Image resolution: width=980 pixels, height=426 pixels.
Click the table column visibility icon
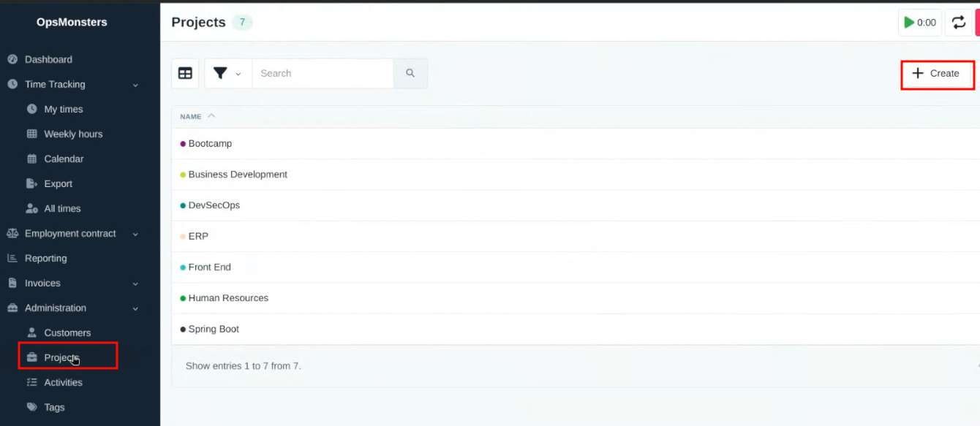tap(185, 73)
